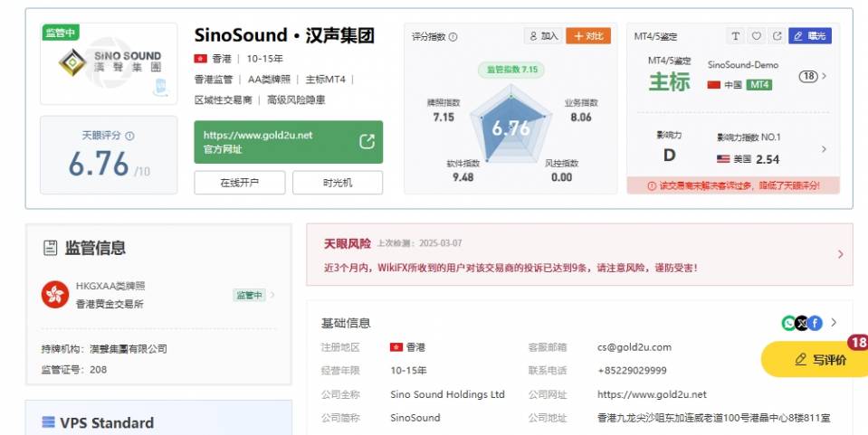Image resolution: width=868 pixels, height=435 pixels.
Task: Click the 上次检测 2025-03-07 date text
Action: [420, 243]
